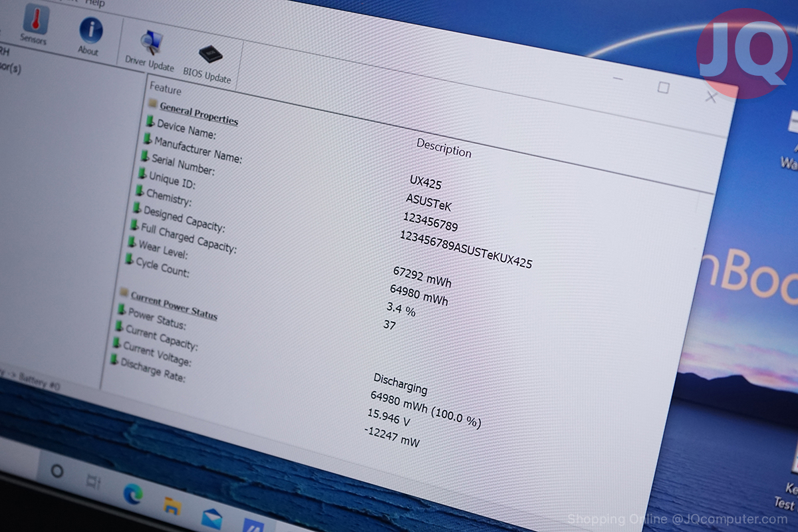Click the battery icon next to Wear Level
Screen dimensions: 798x532
(x=132, y=241)
